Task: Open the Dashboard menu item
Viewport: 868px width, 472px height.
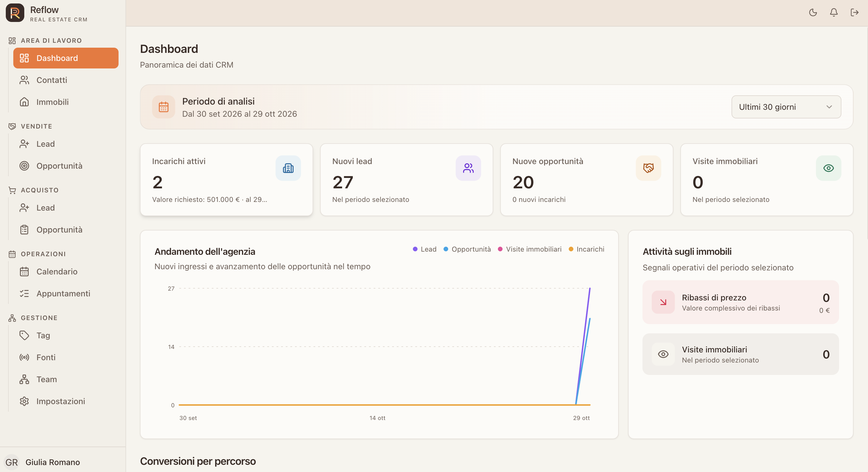Action: (x=66, y=58)
